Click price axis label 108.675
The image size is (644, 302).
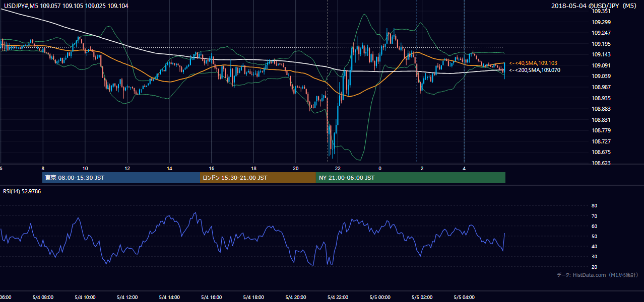(602, 152)
